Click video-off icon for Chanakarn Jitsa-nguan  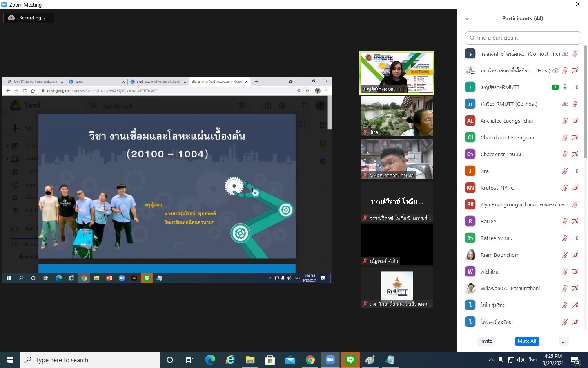click(x=575, y=137)
